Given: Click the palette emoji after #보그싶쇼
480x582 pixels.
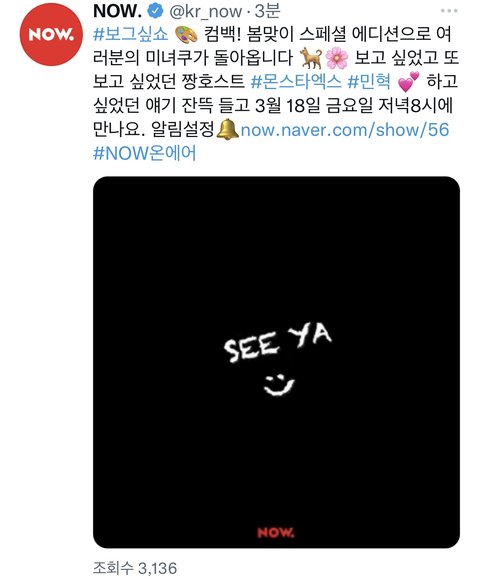Looking at the screenshot, I should [186, 35].
